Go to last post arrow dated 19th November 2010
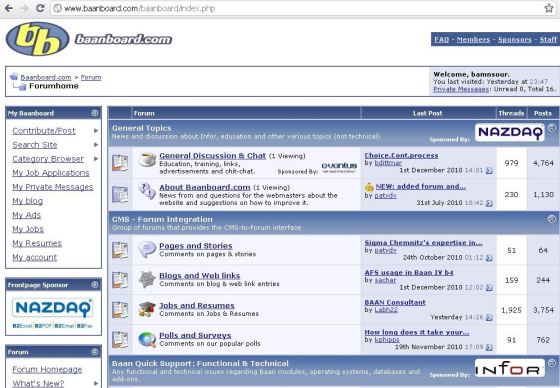The width and height of the screenshot is (560, 388). 489,347
